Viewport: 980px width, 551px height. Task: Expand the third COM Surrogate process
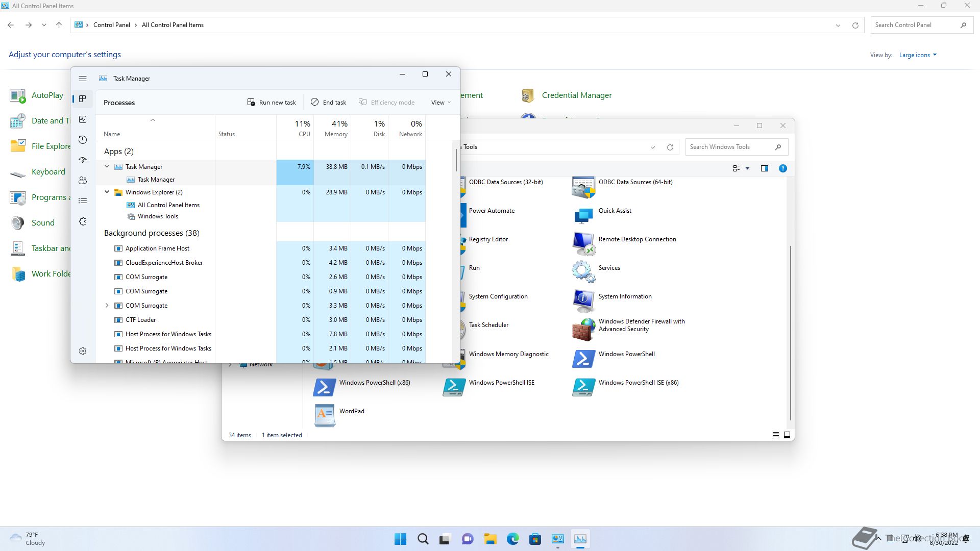coord(107,306)
